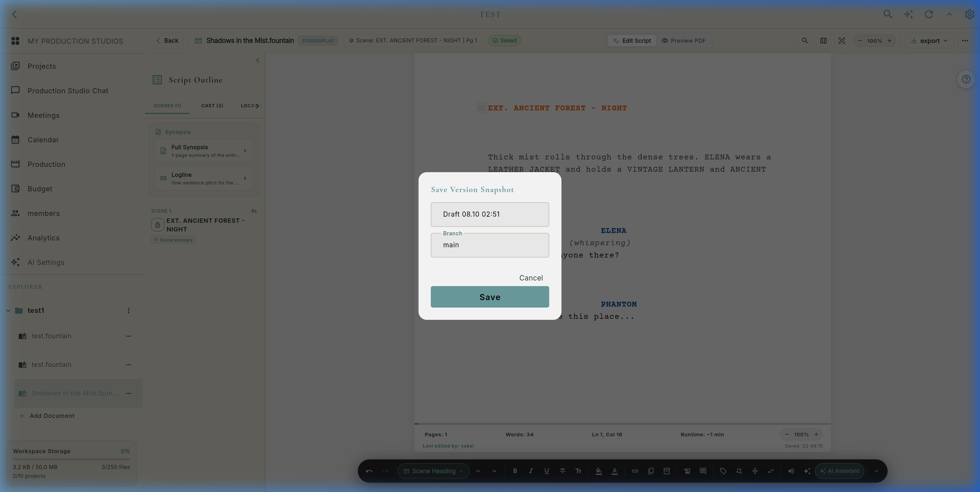
Task: Click the speaker read-aloud icon
Action: click(791, 471)
